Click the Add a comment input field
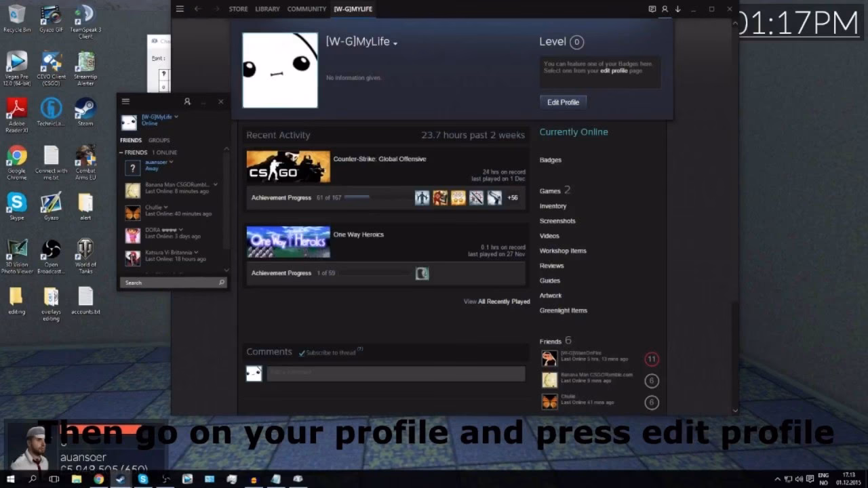 click(395, 373)
